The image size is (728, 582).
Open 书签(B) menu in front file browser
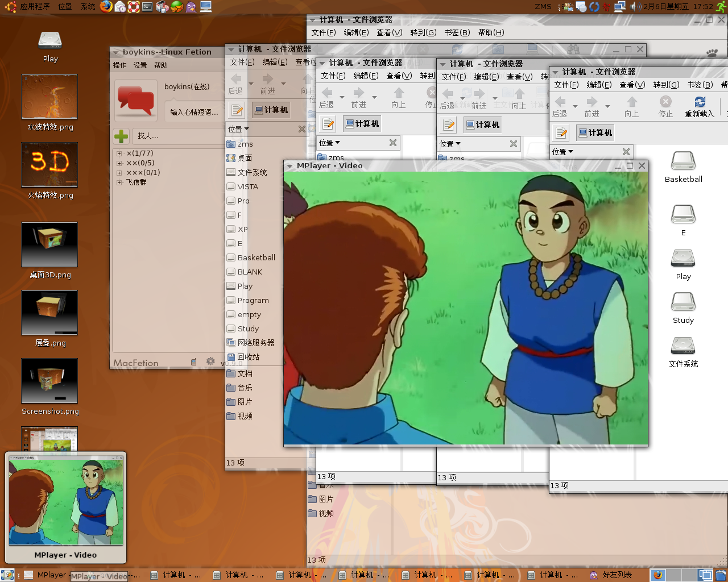pyautogui.click(x=700, y=85)
